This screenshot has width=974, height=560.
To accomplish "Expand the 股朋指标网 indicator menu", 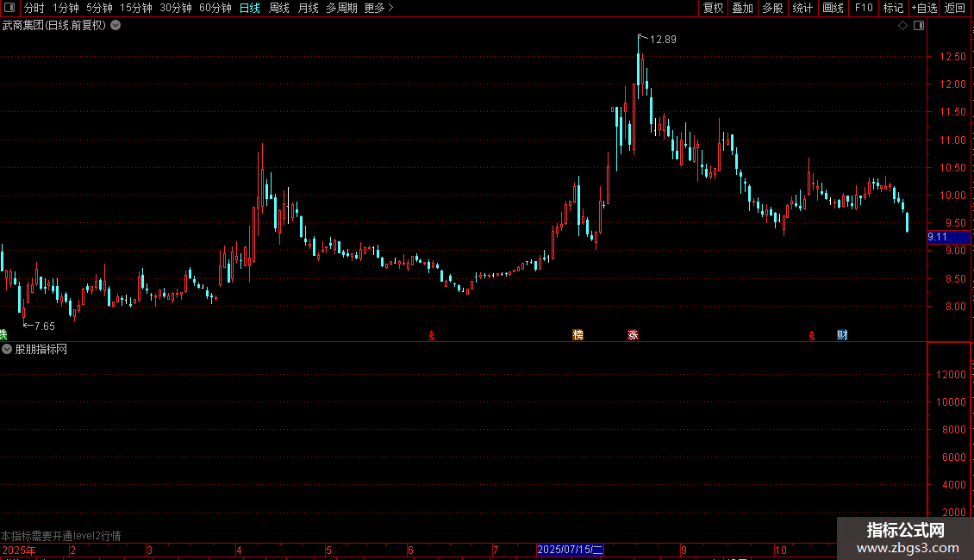I will click(x=7, y=350).
